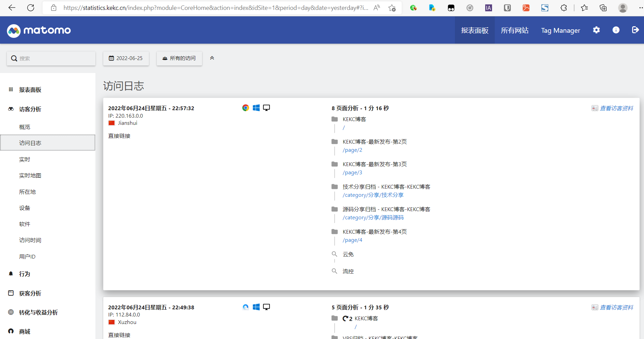Click the browser refresh icon
Screen dimensions: 644x339
31,8
